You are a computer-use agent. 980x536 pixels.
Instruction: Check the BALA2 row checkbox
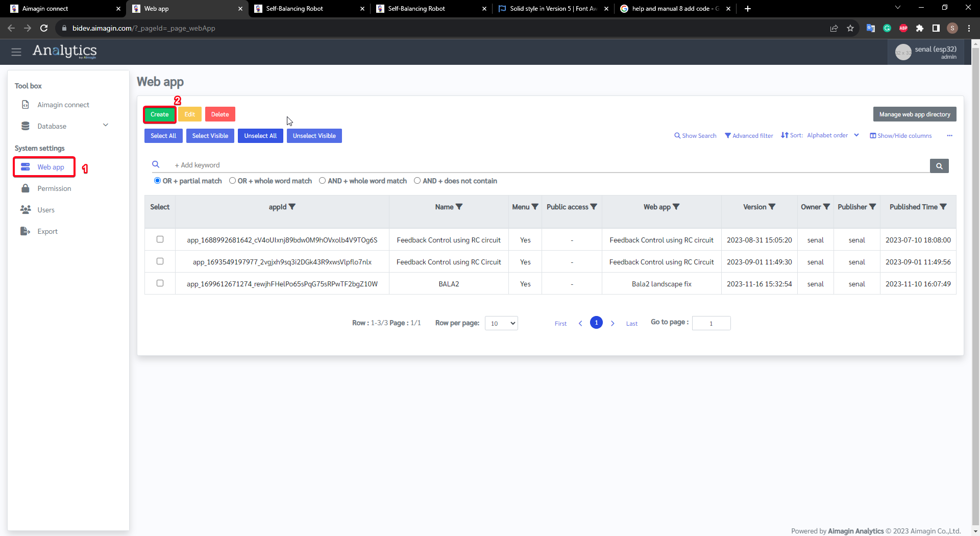(x=160, y=283)
